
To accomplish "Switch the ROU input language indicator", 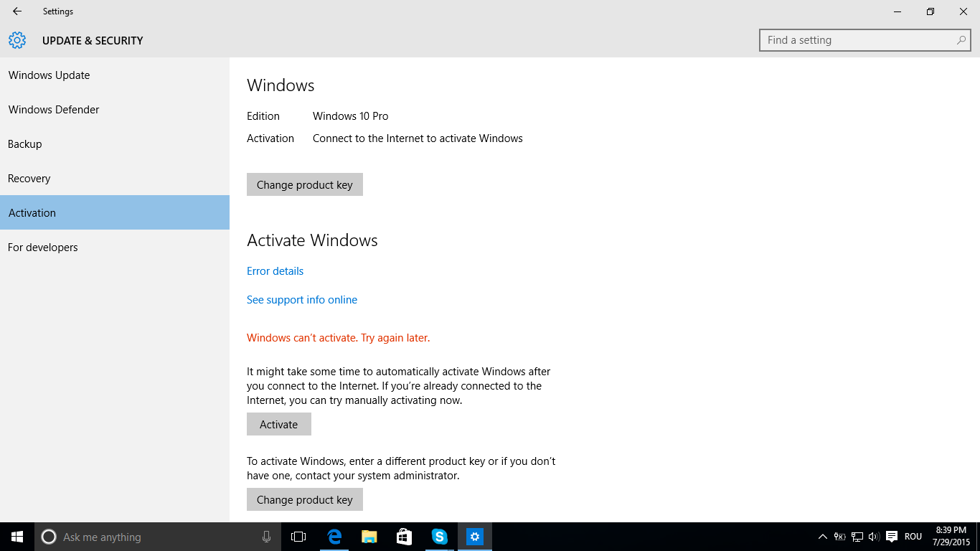I will [913, 537].
